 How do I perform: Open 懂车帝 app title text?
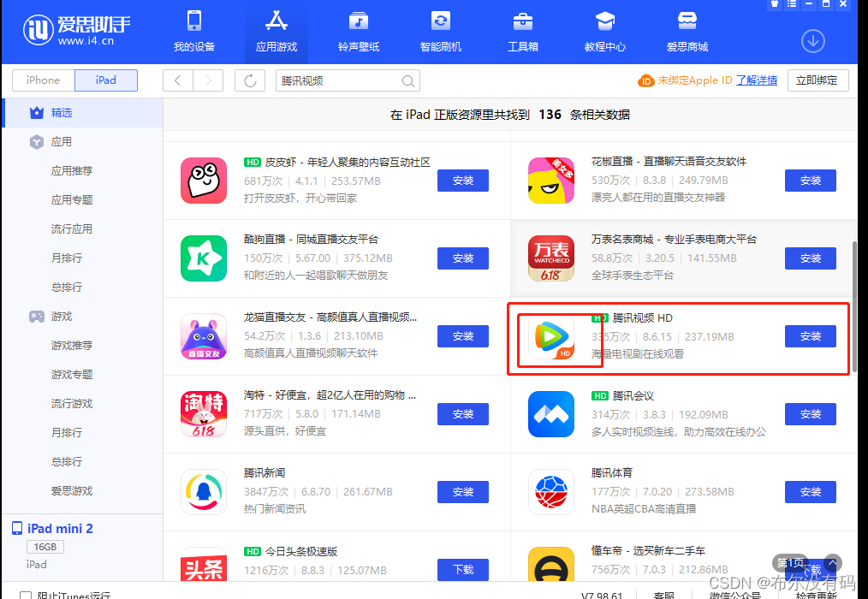point(648,551)
